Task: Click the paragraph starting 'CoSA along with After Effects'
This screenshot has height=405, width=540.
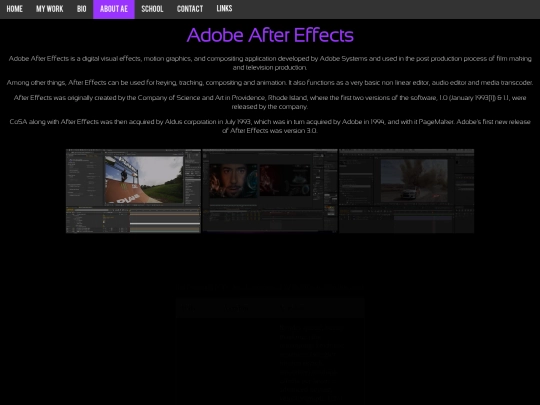Action: point(270,126)
